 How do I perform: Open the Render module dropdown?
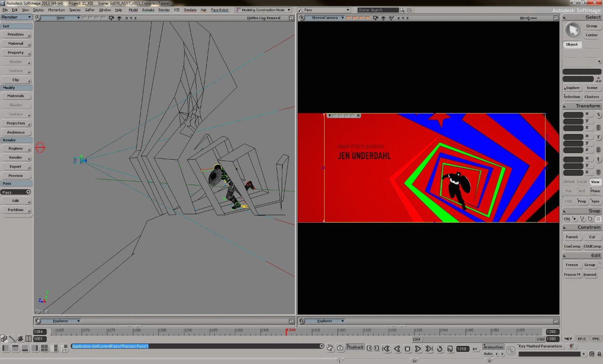point(16,17)
